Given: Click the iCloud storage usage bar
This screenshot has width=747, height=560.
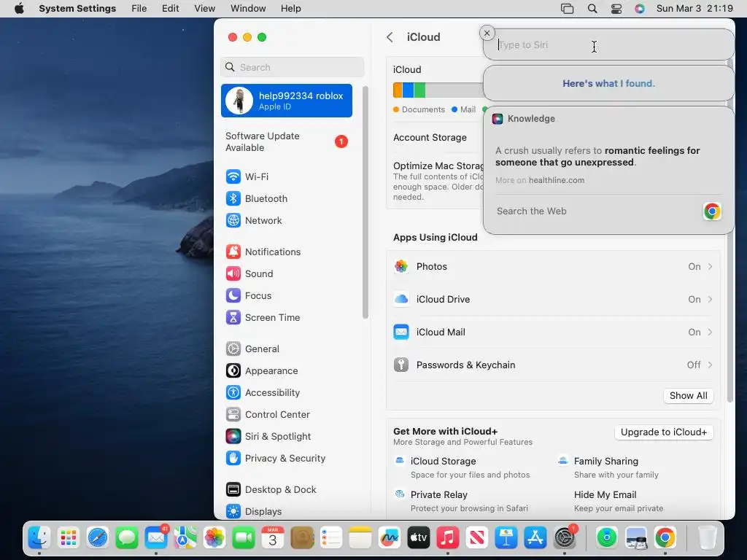Looking at the screenshot, I should (438, 90).
